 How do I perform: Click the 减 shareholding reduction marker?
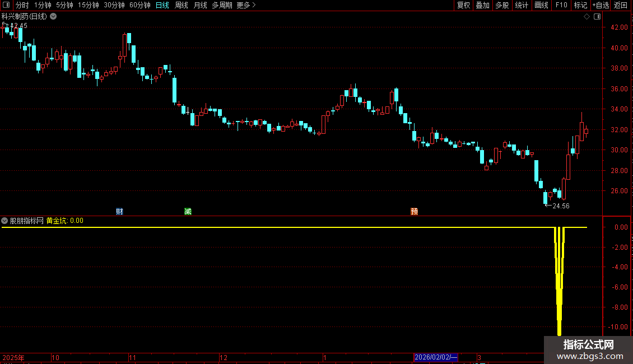[188, 212]
